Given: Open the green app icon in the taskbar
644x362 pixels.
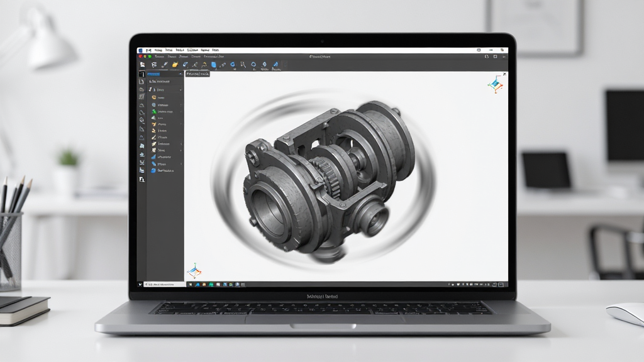Looking at the screenshot, I should click(x=211, y=285).
